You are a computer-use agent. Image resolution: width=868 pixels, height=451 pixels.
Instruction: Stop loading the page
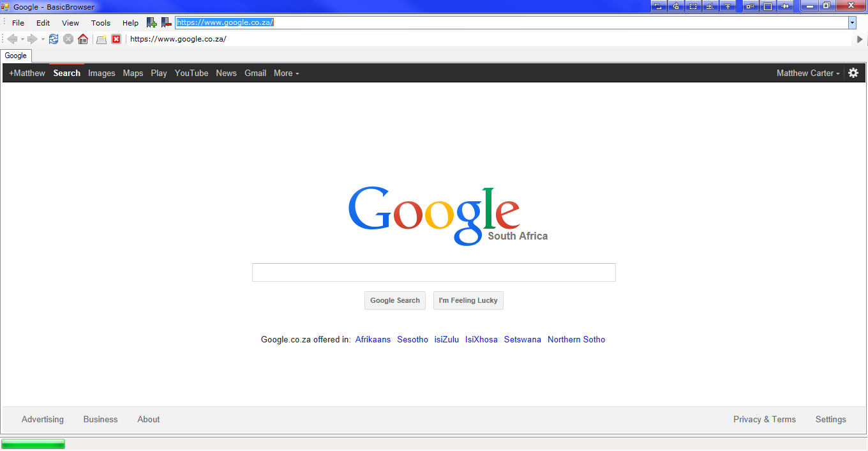(x=68, y=39)
